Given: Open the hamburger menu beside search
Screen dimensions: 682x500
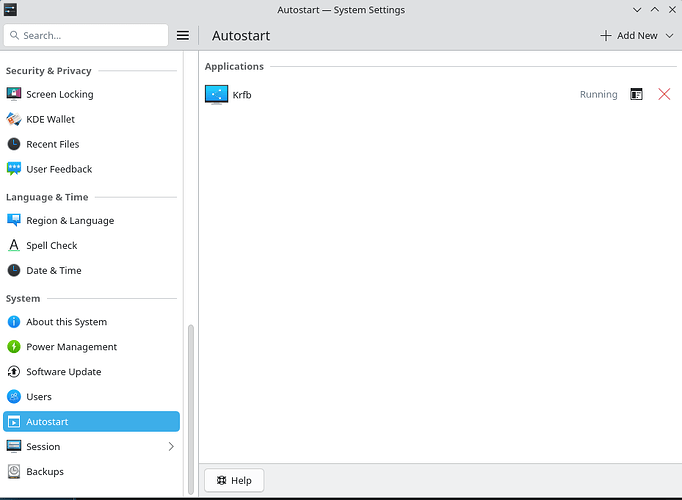Looking at the screenshot, I should coord(183,35).
